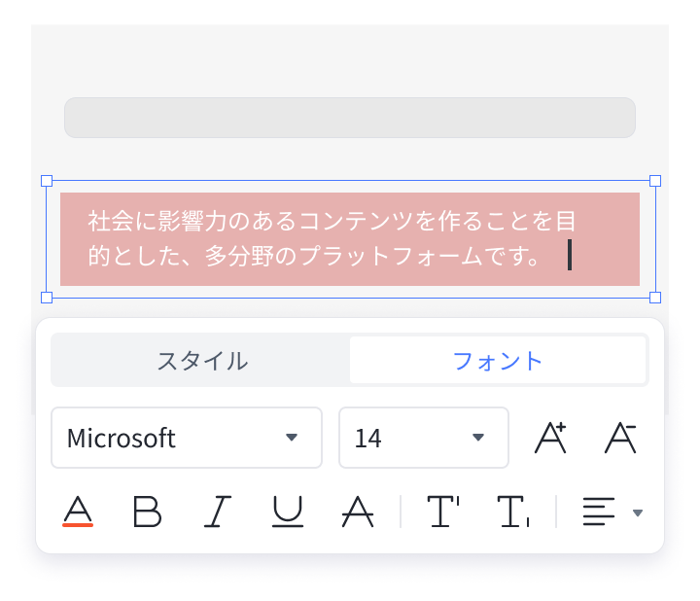This screenshot has height=601, width=700.
Task: Increase font size with A+ icon
Action: pyautogui.click(x=551, y=438)
